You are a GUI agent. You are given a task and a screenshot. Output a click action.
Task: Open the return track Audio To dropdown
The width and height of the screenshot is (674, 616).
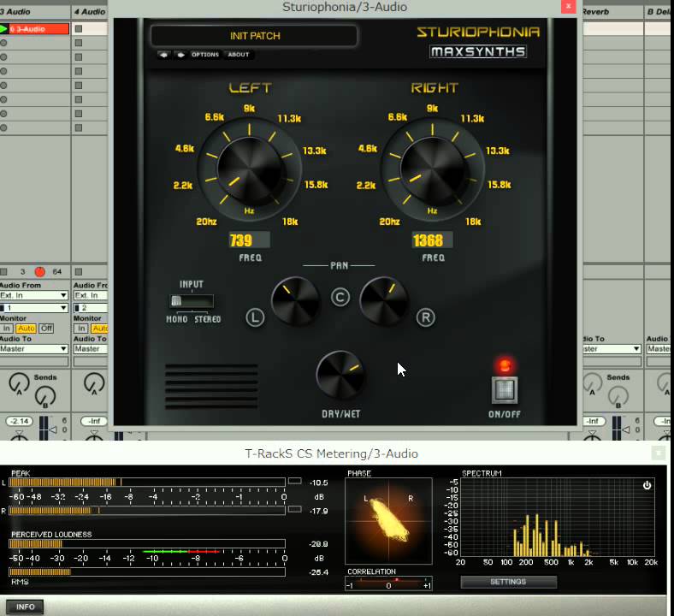[612, 348]
